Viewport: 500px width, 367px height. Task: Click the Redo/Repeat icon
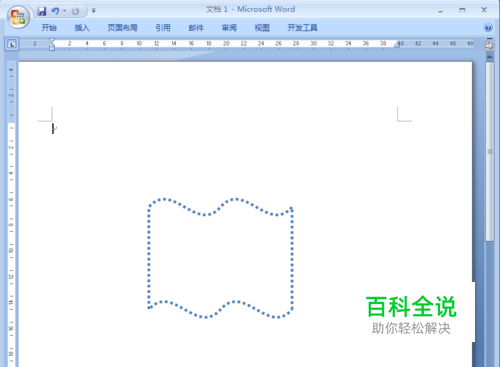[76, 11]
